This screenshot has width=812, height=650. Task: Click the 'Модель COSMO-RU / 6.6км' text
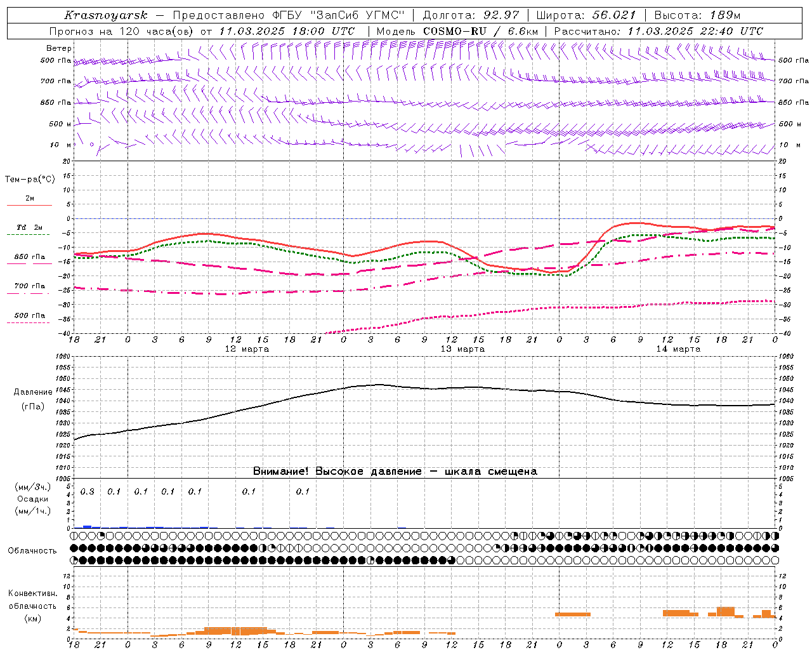pos(457,31)
